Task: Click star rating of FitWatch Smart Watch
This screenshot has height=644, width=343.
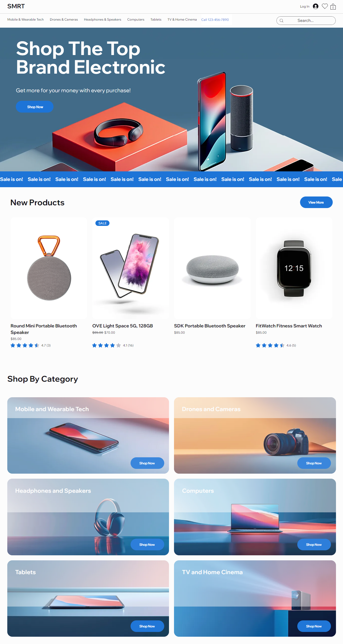Action: (x=270, y=345)
